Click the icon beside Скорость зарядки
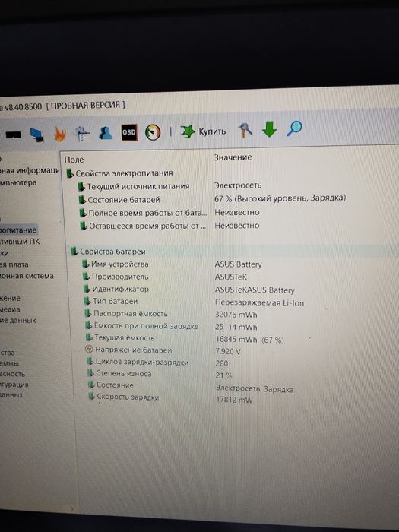Viewport: 399px width, 532px height. (92, 396)
